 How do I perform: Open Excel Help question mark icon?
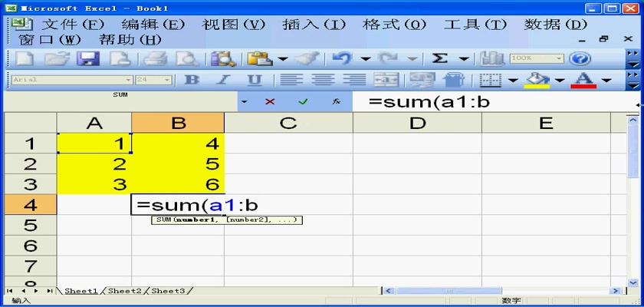point(580,58)
